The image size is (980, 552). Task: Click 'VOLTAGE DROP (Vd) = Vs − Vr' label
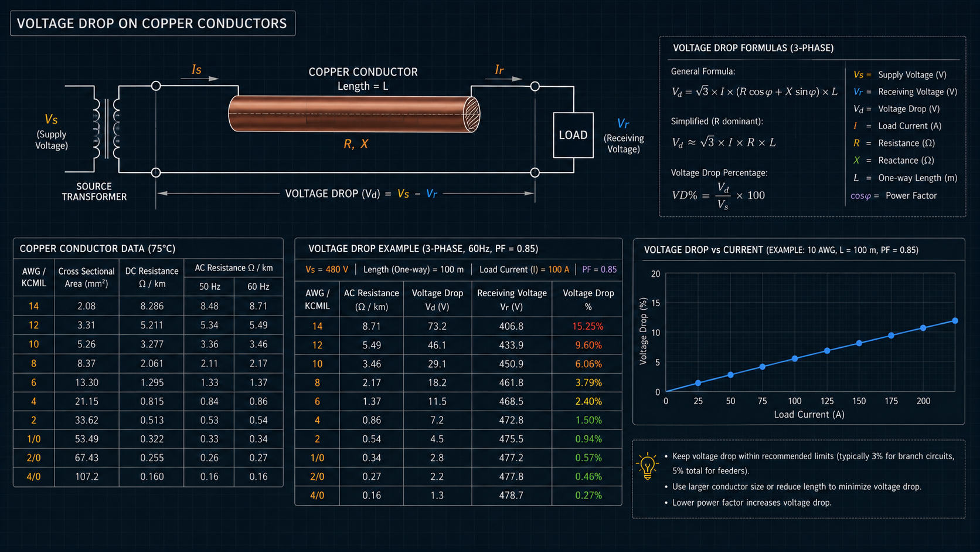click(361, 194)
